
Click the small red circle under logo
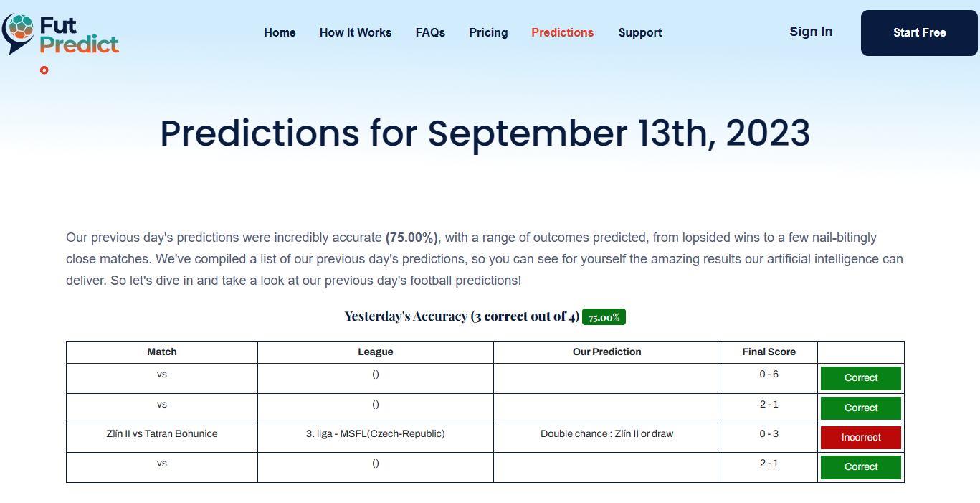point(44,70)
